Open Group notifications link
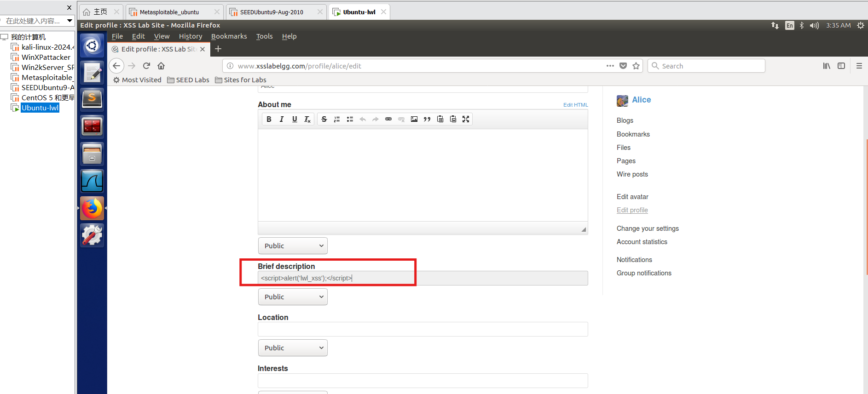 (x=644, y=273)
